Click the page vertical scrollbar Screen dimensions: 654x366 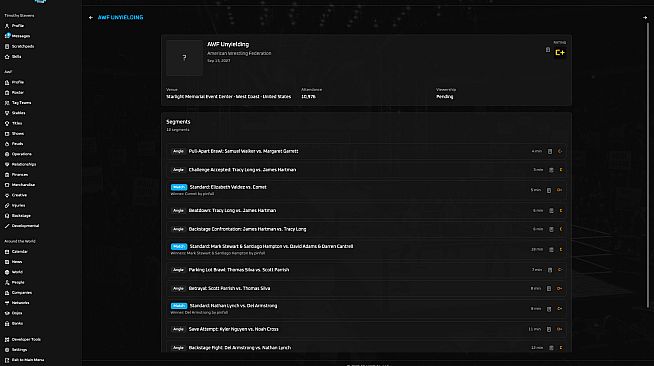coord(648,165)
